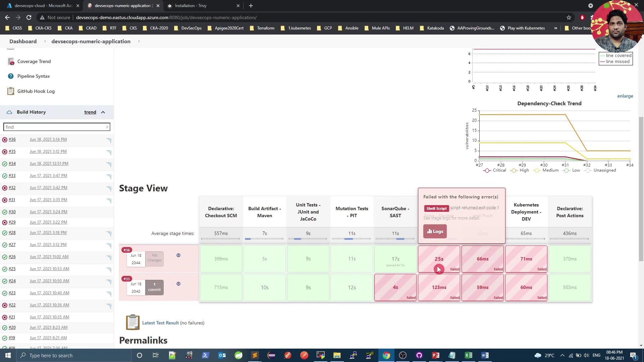Click the build #36 gear icon in Stage View
Image resolution: width=644 pixels, height=362 pixels.
[x=178, y=255]
